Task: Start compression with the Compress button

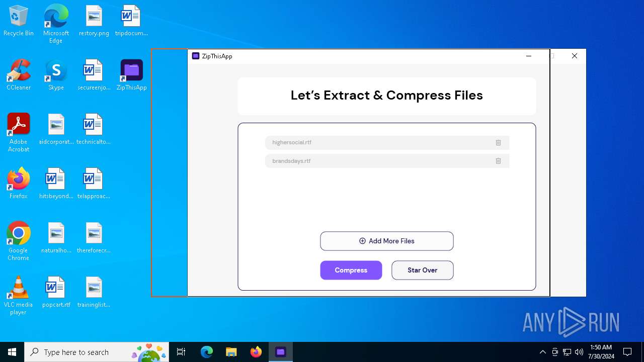Action: [x=351, y=270]
